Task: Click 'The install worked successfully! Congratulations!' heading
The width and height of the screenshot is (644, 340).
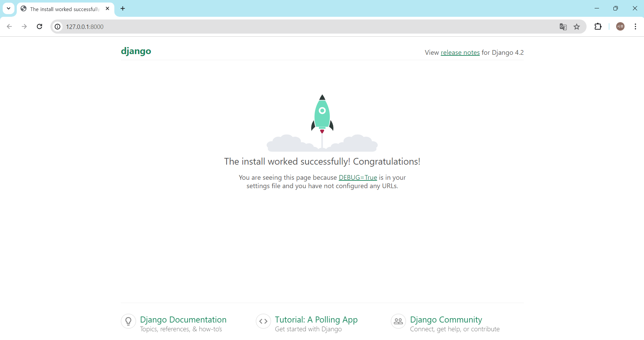Action: [x=322, y=162]
